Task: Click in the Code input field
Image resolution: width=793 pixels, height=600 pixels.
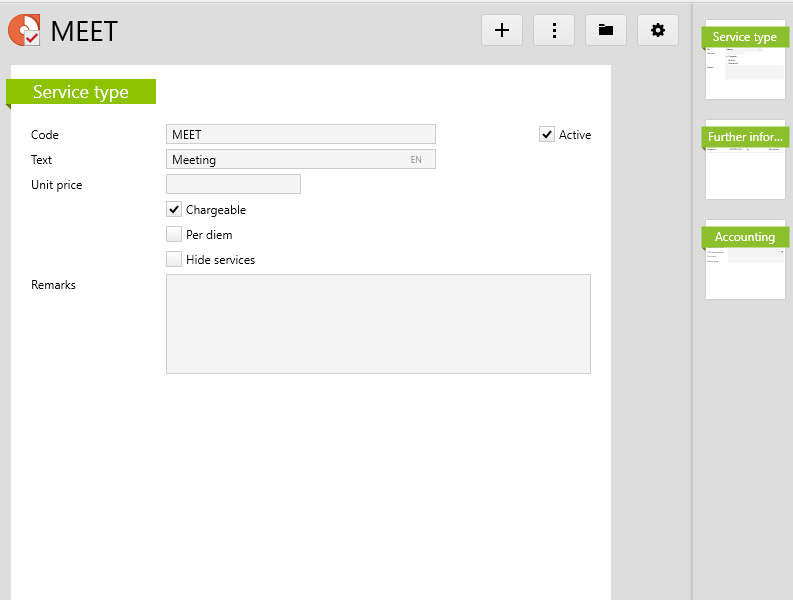Action: pyautogui.click(x=300, y=134)
